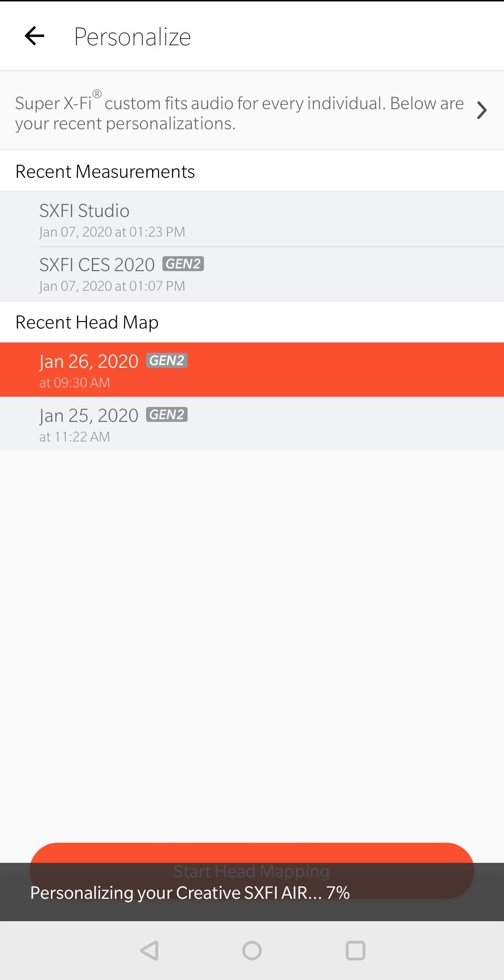Tap the Jan 07 01:07 PM timestamp
This screenshot has width=504, height=980.
[112, 286]
